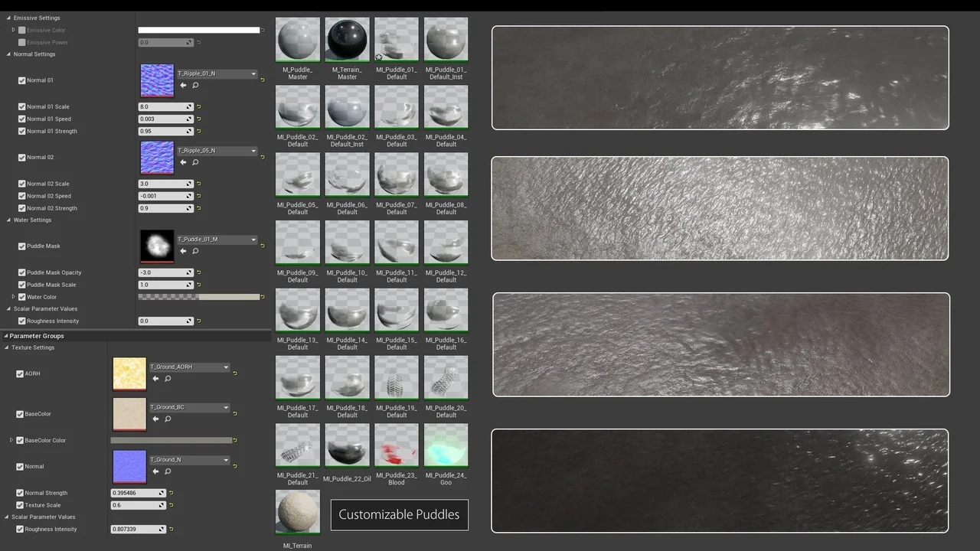The height and width of the screenshot is (551, 980).
Task: Select the MI_Puddle_22_Oil material thumbnail
Action: coord(347,445)
